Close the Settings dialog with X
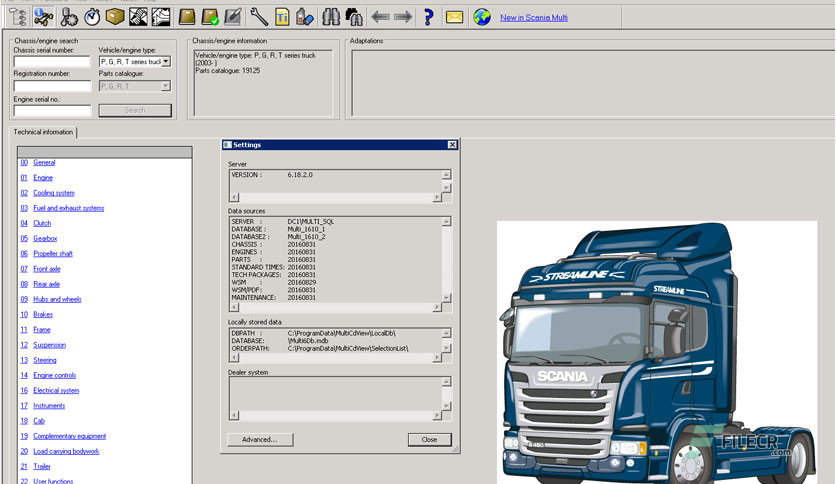This screenshot has width=836, height=484. (x=452, y=145)
